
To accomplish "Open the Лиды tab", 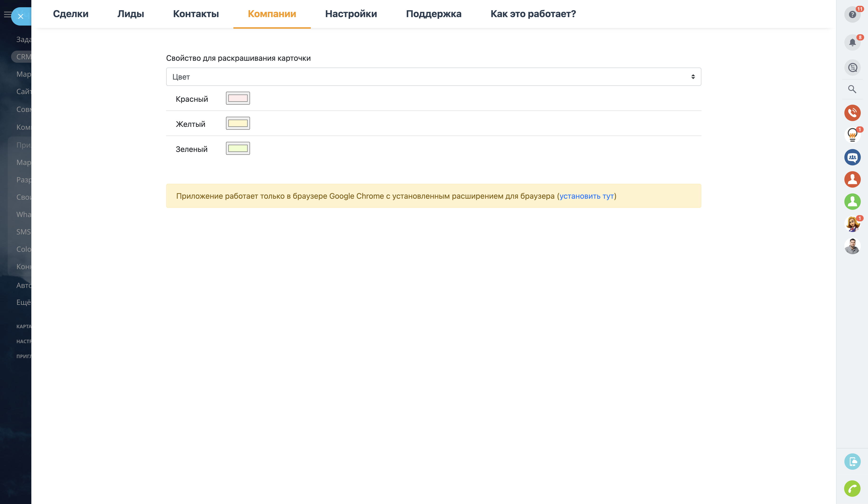I will click(x=130, y=14).
